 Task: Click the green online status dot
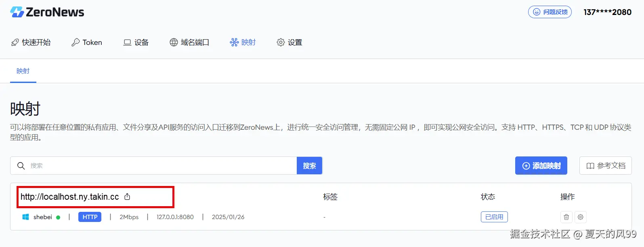pos(58,217)
